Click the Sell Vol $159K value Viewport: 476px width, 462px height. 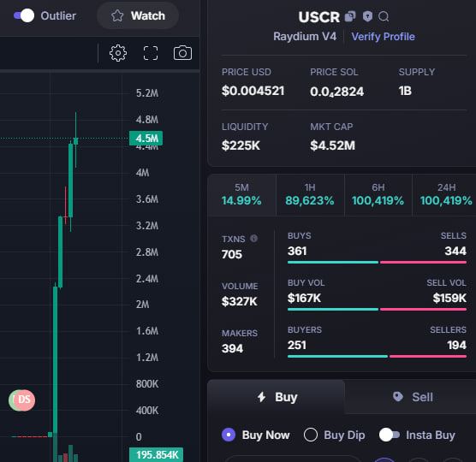click(x=449, y=298)
